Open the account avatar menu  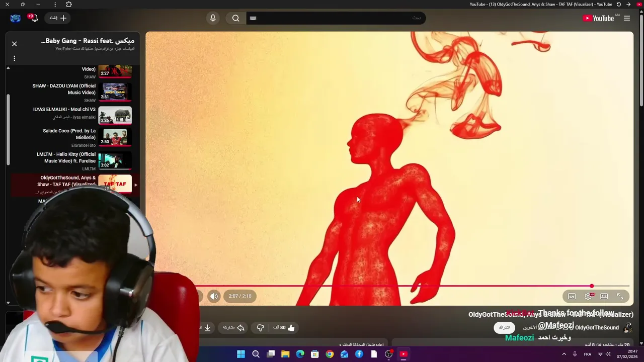16,18
